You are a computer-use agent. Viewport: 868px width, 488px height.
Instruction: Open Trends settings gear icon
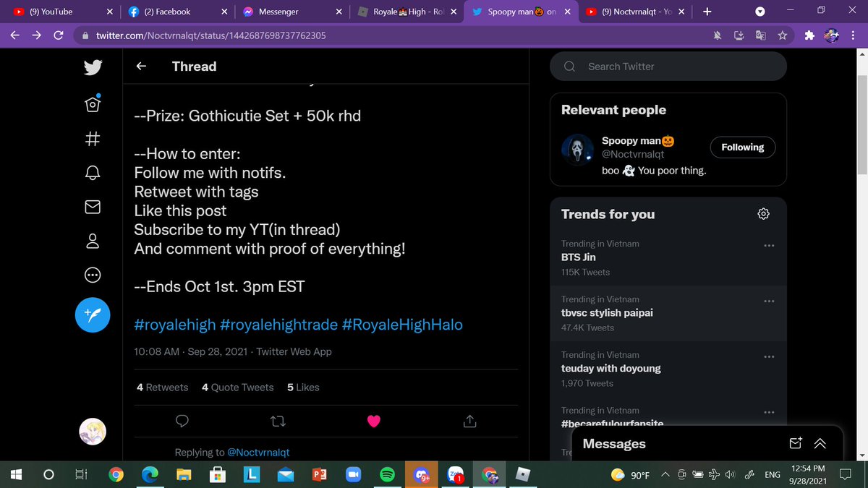(x=763, y=213)
